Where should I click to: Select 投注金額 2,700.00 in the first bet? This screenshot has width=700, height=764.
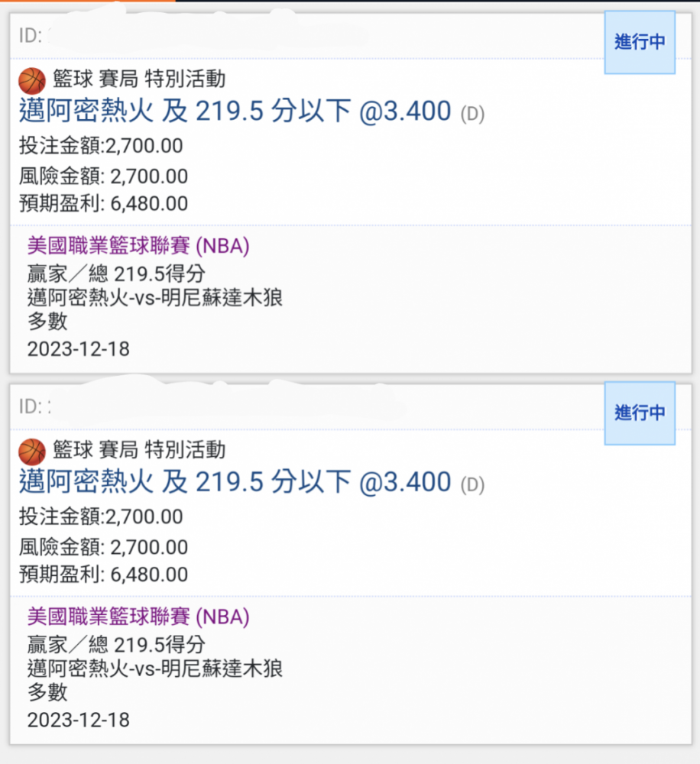101,146
